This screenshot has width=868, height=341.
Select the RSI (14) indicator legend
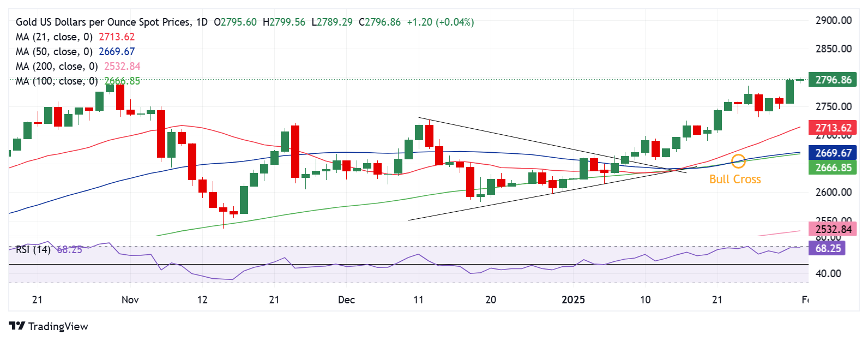pyautogui.click(x=33, y=250)
